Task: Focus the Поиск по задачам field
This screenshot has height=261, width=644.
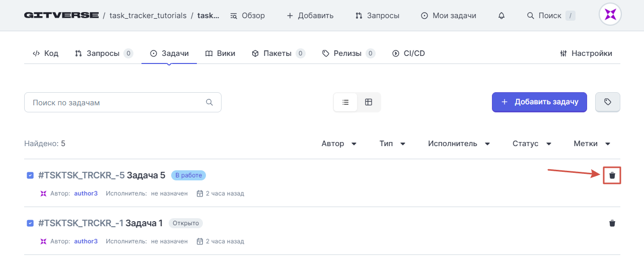Action: point(123,102)
